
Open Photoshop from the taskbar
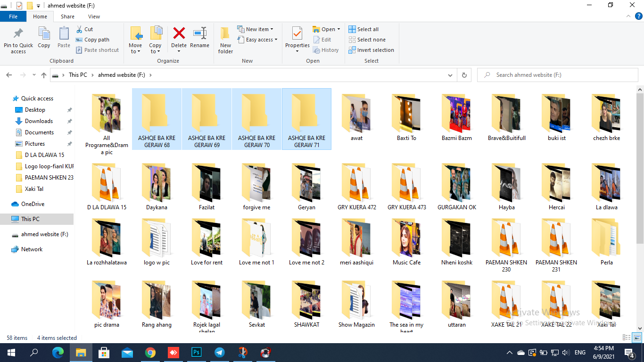(196, 352)
